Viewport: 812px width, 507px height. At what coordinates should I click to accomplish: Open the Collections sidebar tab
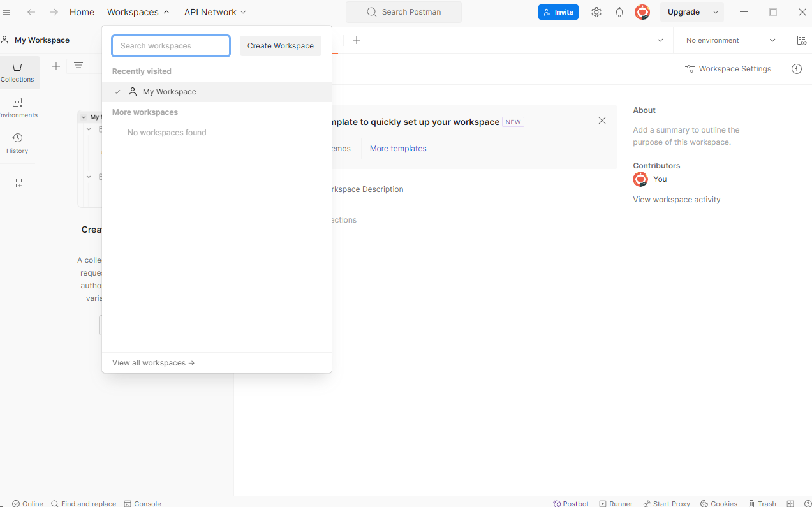(x=17, y=72)
